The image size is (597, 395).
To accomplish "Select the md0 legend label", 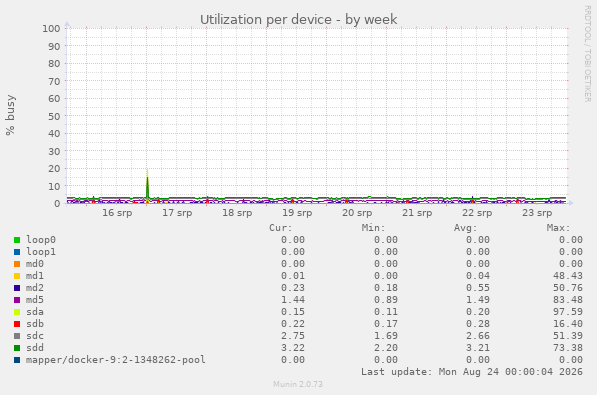I will (x=35, y=264).
